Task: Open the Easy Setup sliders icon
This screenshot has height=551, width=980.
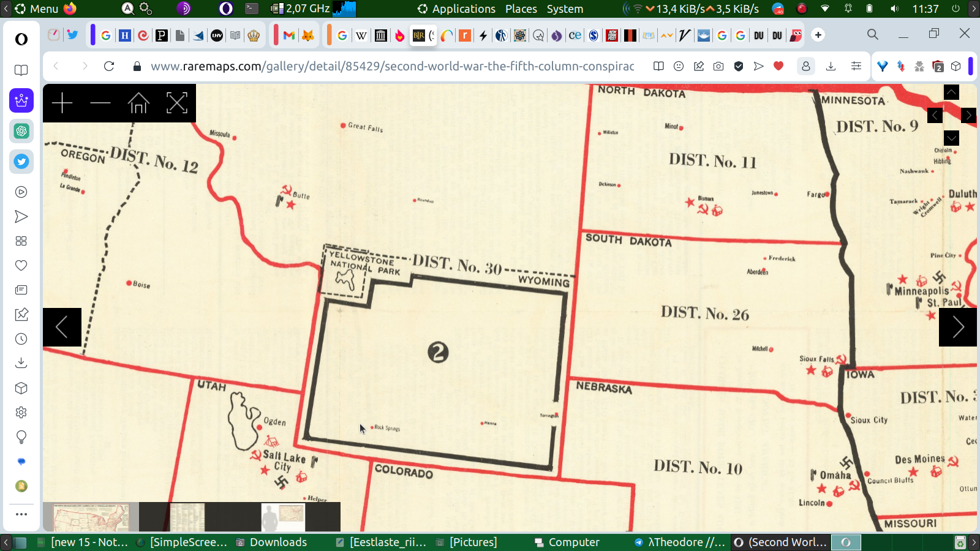Action: click(x=856, y=66)
